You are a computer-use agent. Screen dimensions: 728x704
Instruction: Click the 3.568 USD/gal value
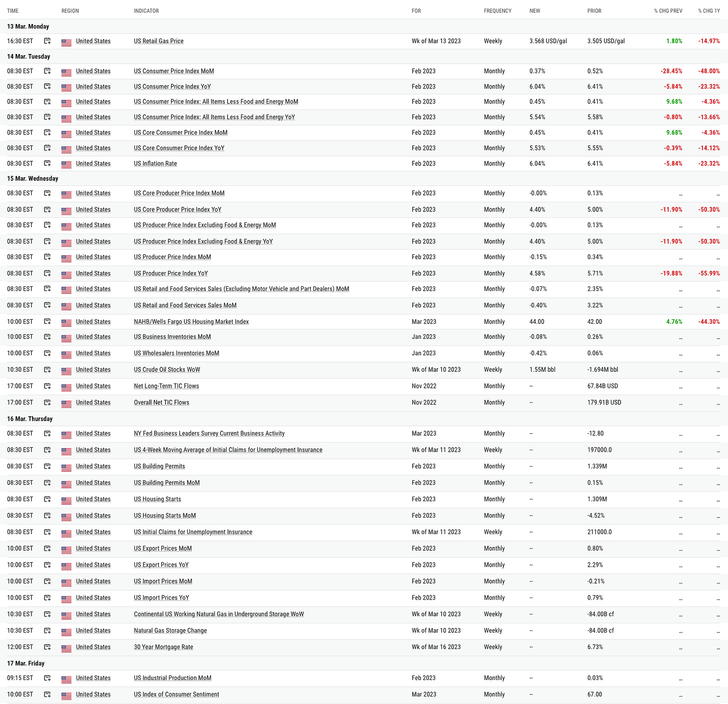pos(548,41)
